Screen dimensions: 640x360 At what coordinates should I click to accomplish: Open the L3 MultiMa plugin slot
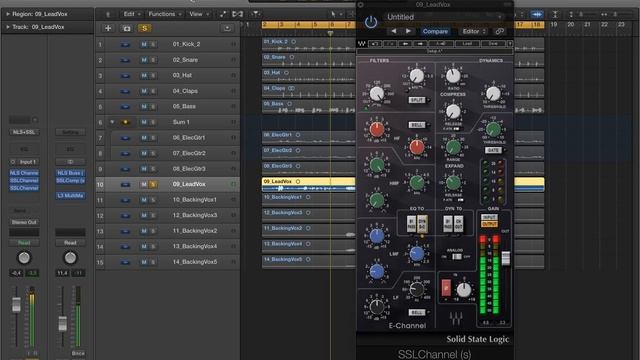click(x=70, y=196)
